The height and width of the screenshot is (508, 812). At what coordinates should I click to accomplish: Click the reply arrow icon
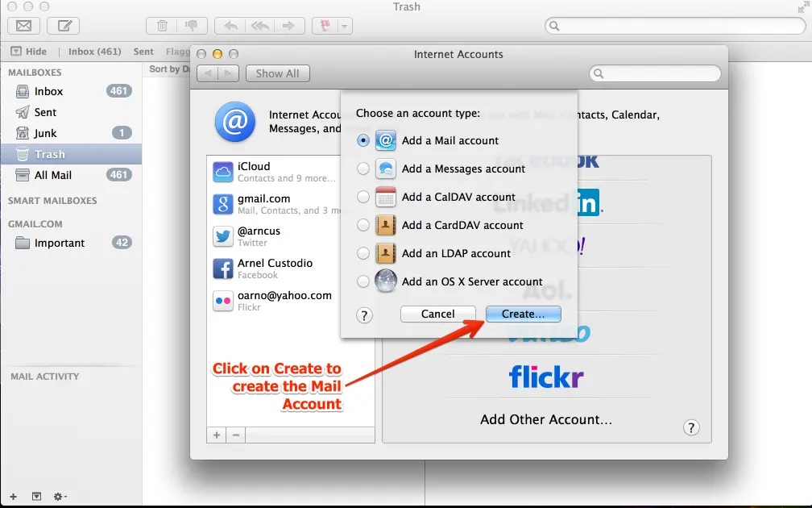point(230,26)
